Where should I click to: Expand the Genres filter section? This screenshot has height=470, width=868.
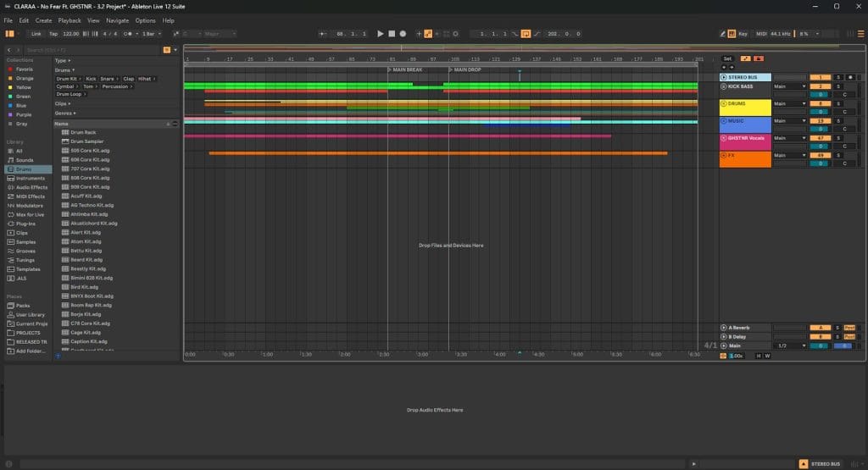coord(65,113)
